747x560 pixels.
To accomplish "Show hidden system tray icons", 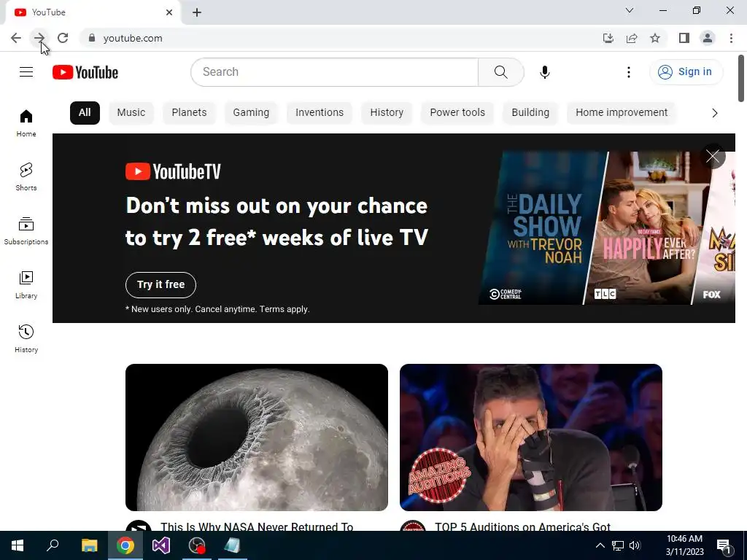I will (600, 545).
